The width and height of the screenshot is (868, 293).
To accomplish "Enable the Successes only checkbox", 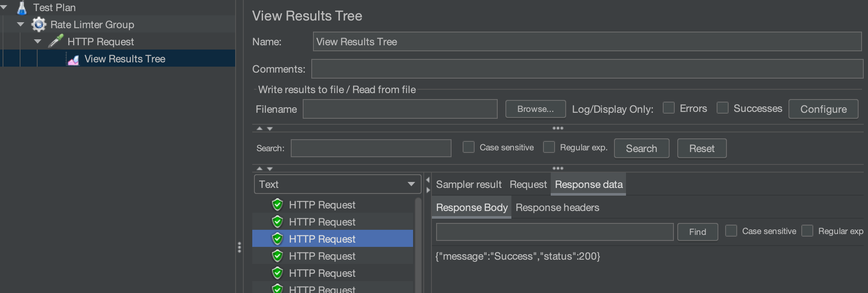I will tap(723, 108).
